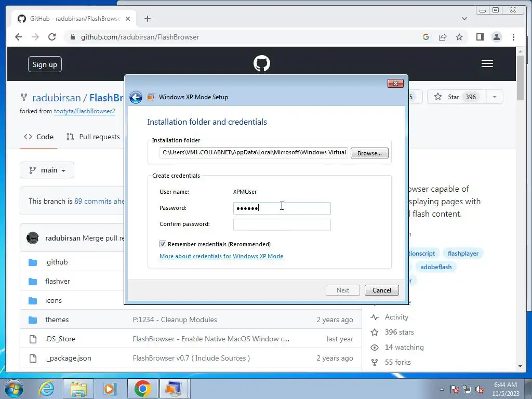Click the installation folder path field

[254, 153]
